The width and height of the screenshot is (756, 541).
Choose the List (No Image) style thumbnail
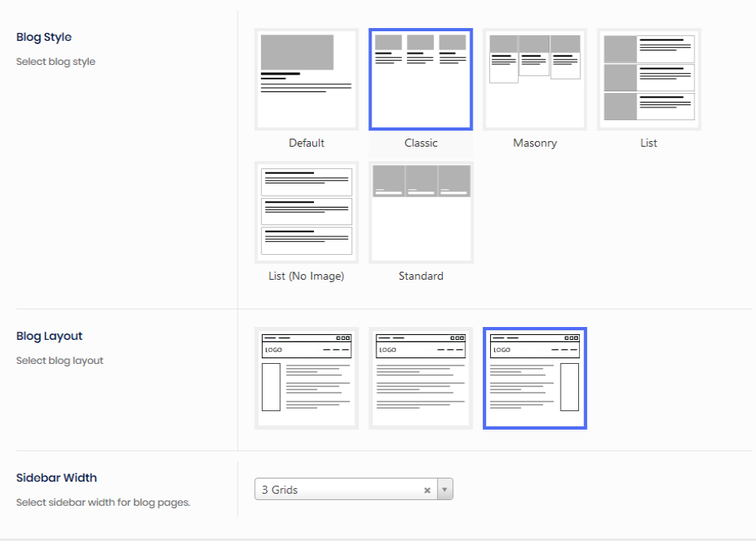[x=307, y=212]
